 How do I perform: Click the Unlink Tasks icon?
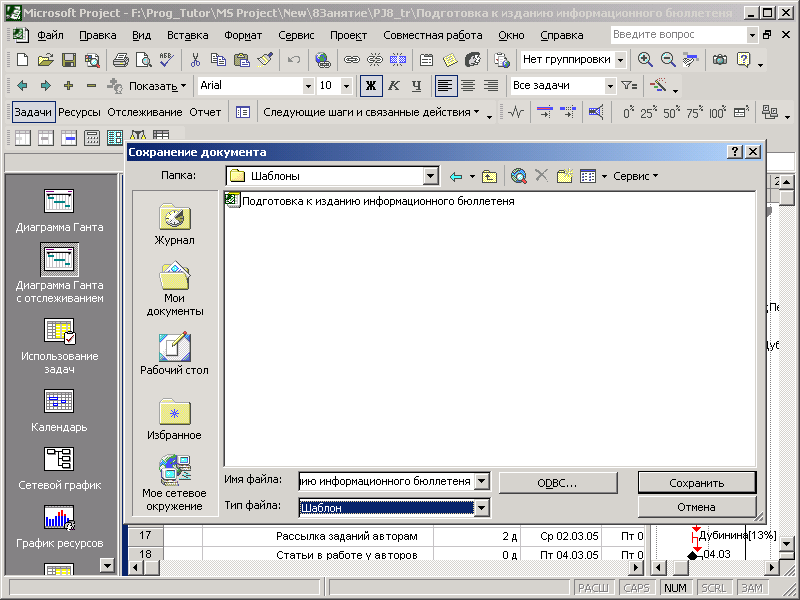(x=374, y=60)
